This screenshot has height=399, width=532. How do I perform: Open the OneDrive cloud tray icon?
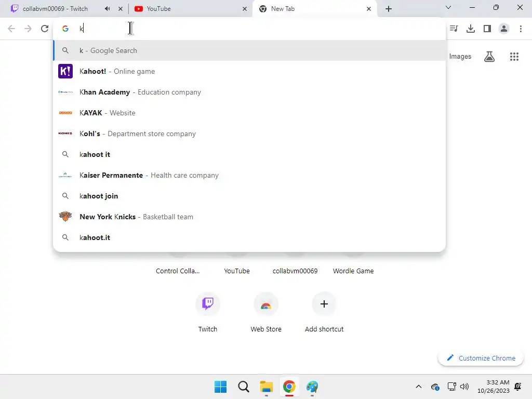point(435,387)
